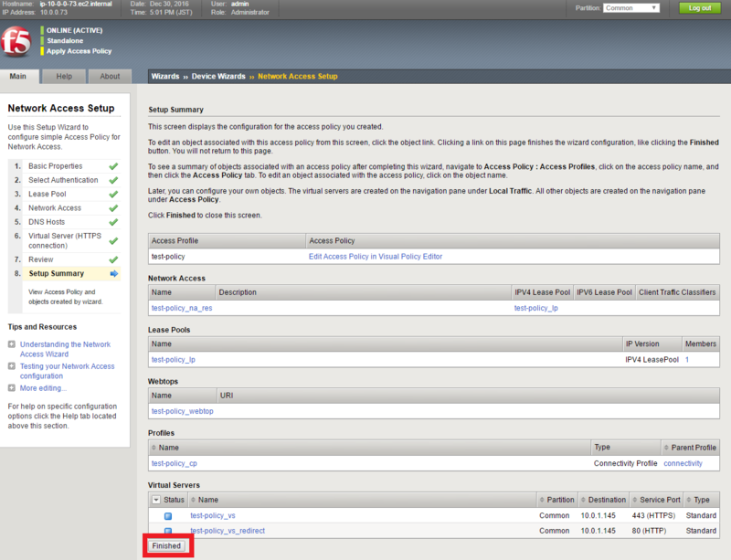731x560 pixels.
Task: Click Wizards in the breadcrumb
Action: (x=165, y=77)
